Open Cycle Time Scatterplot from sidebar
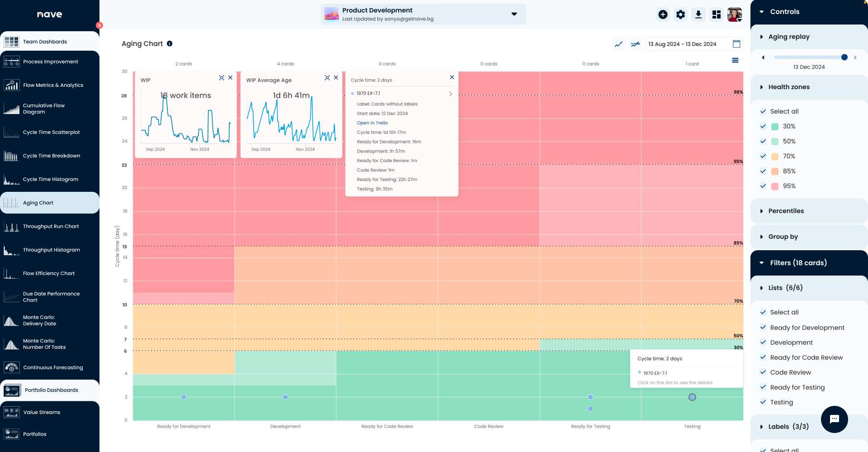 (x=51, y=132)
